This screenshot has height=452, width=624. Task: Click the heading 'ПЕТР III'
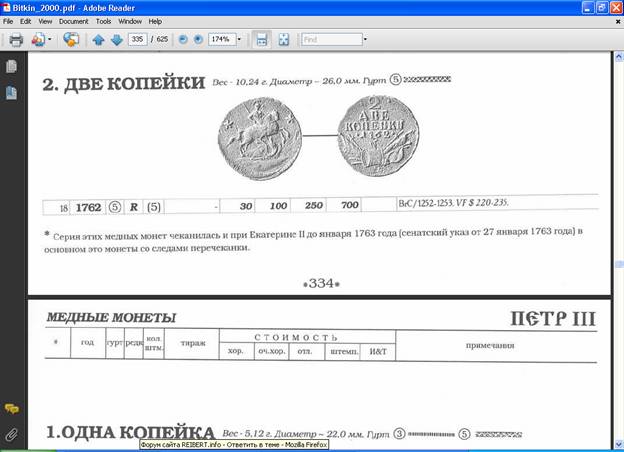coord(553,319)
